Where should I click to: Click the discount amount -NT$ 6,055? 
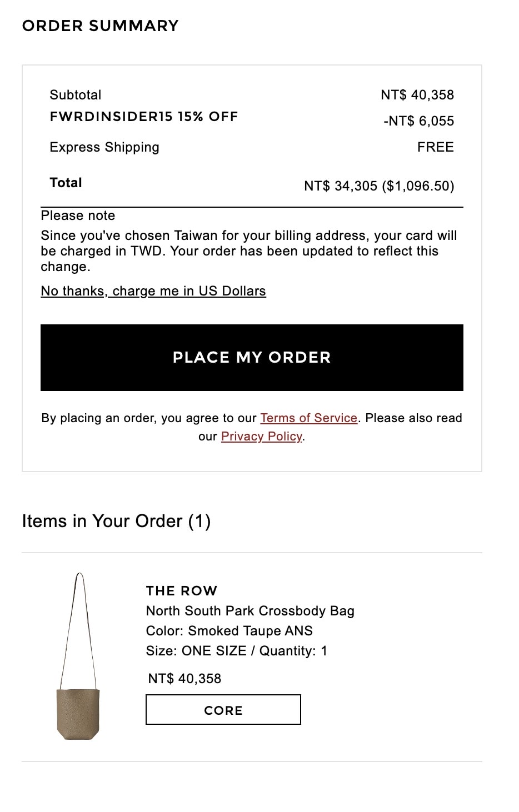pos(419,121)
